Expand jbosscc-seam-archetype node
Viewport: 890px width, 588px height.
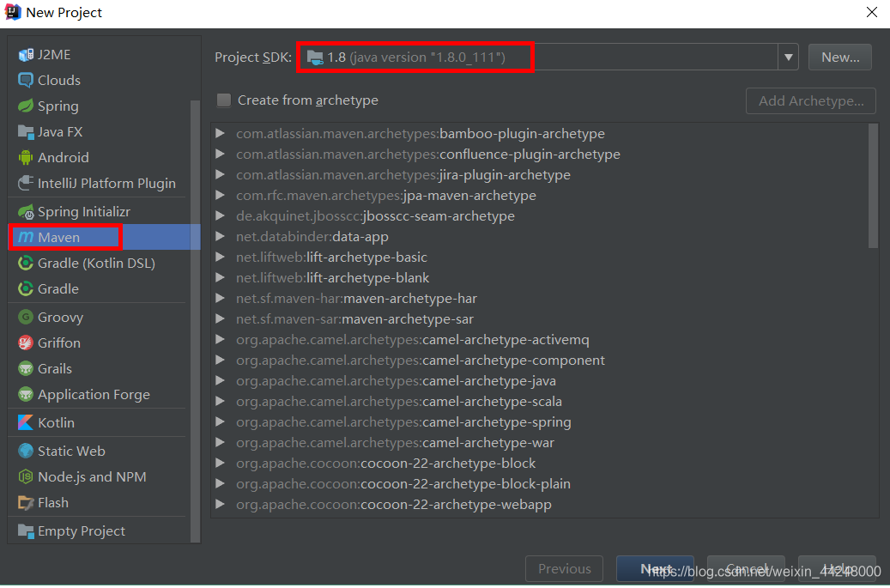pyautogui.click(x=221, y=215)
